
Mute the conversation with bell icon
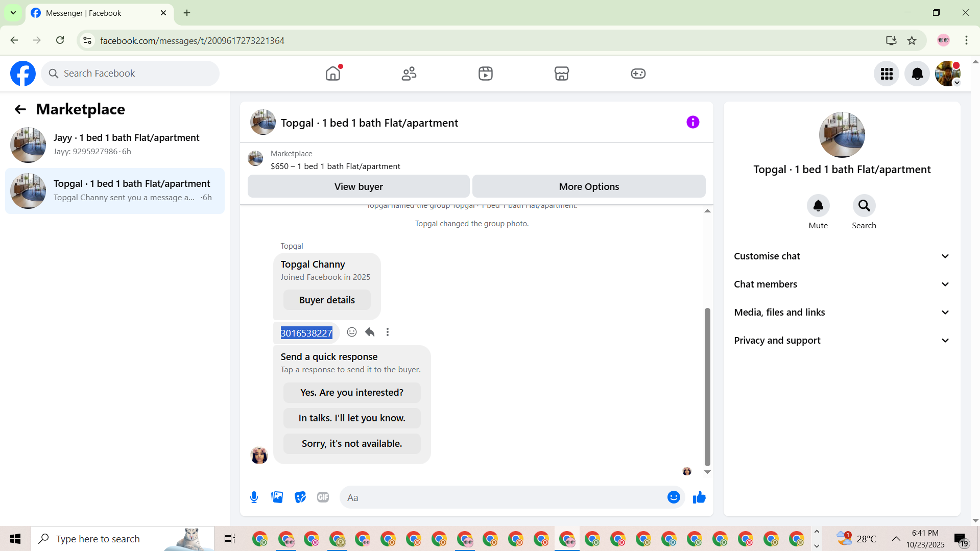click(818, 206)
